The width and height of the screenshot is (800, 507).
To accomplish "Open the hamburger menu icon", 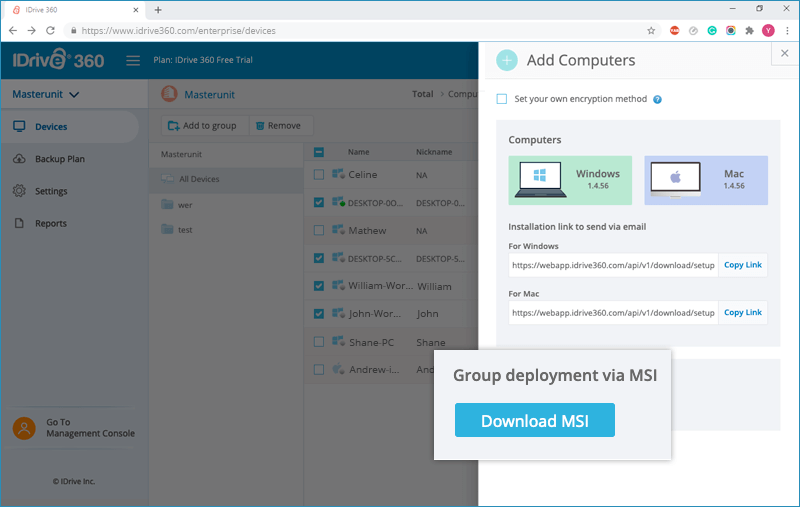I will tap(133, 61).
